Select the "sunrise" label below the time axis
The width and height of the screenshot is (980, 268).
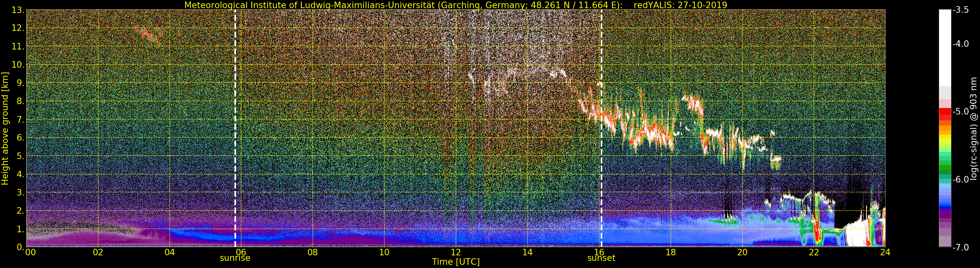pyautogui.click(x=235, y=258)
